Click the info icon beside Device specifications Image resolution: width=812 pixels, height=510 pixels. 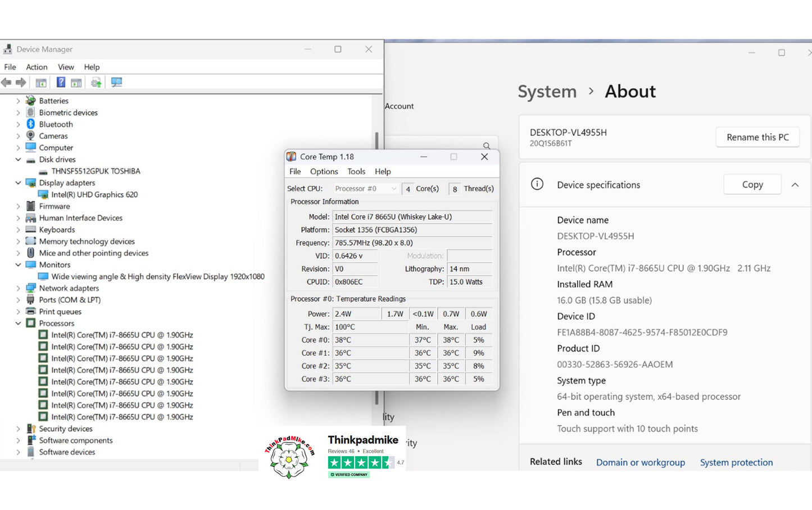[x=537, y=184]
